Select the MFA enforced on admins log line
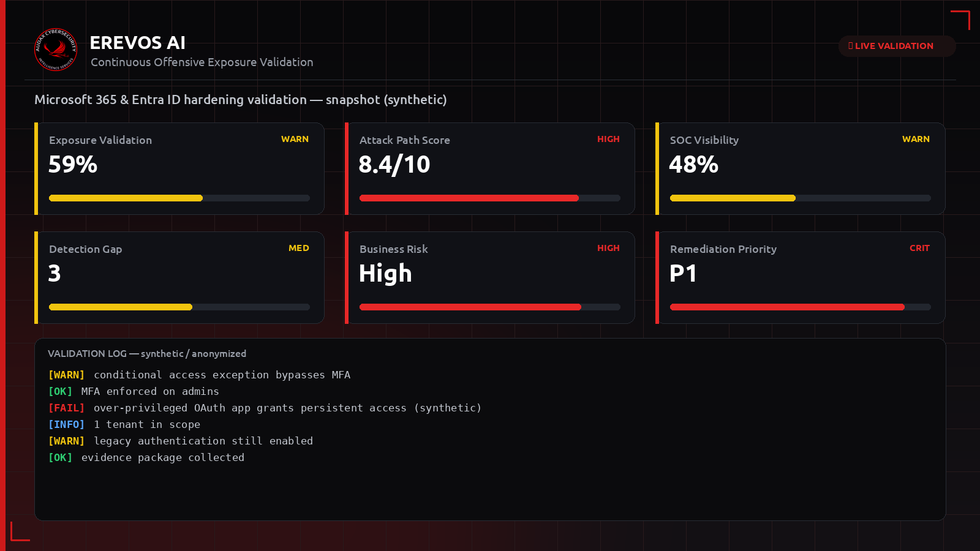The height and width of the screenshot is (551, 980). click(x=134, y=391)
